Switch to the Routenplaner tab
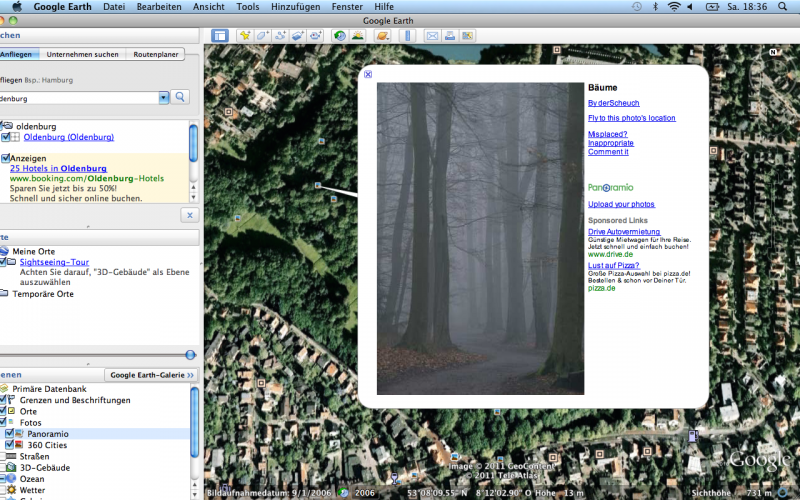Viewport: 800px width, 500px height. pos(154,54)
